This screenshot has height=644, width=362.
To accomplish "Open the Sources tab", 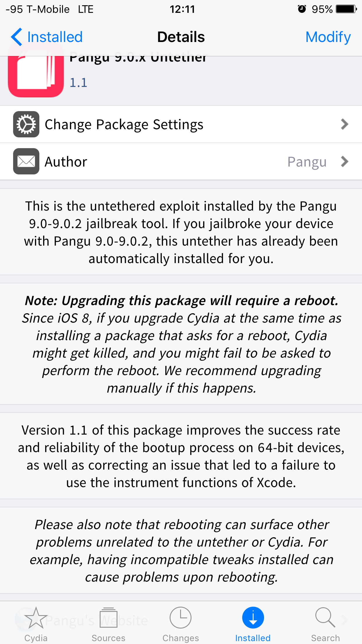I will point(108,624).
